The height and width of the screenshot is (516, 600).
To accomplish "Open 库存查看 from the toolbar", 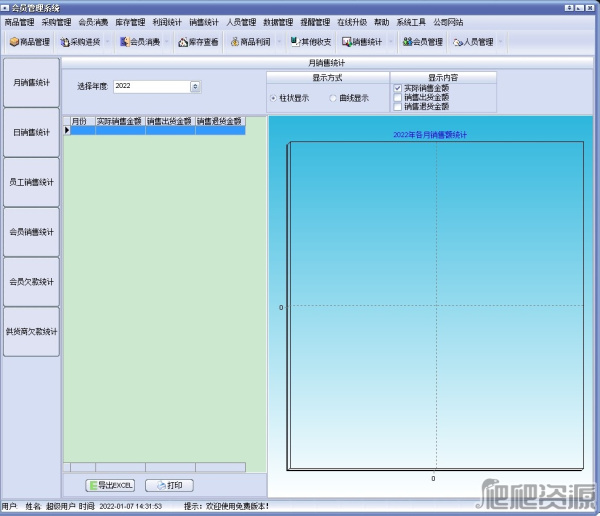I will (x=198, y=42).
